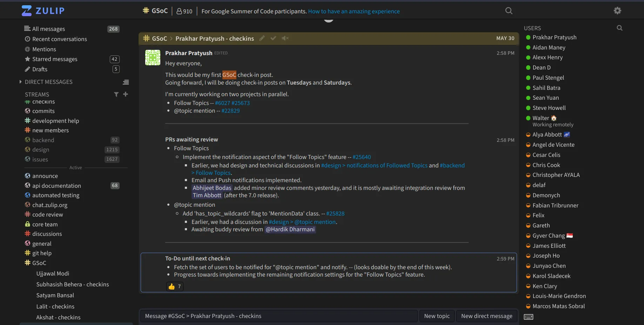Click the New topic button

point(437,316)
